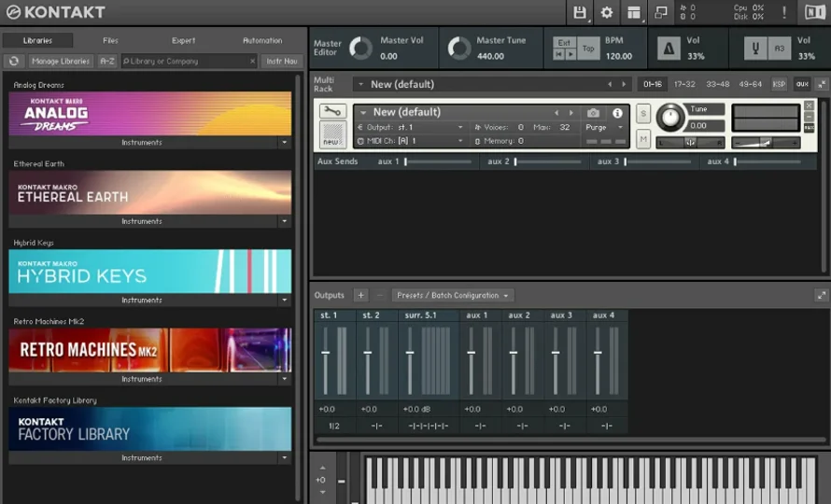Screen dimensions: 831x504
Task: Toggle external sync Ext button
Action: [x=564, y=43]
